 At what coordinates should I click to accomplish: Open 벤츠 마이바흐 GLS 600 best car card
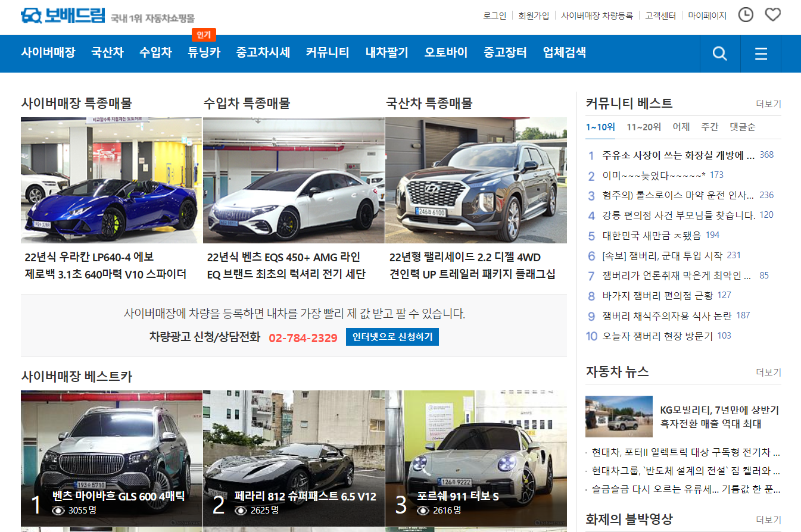pyautogui.click(x=111, y=458)
